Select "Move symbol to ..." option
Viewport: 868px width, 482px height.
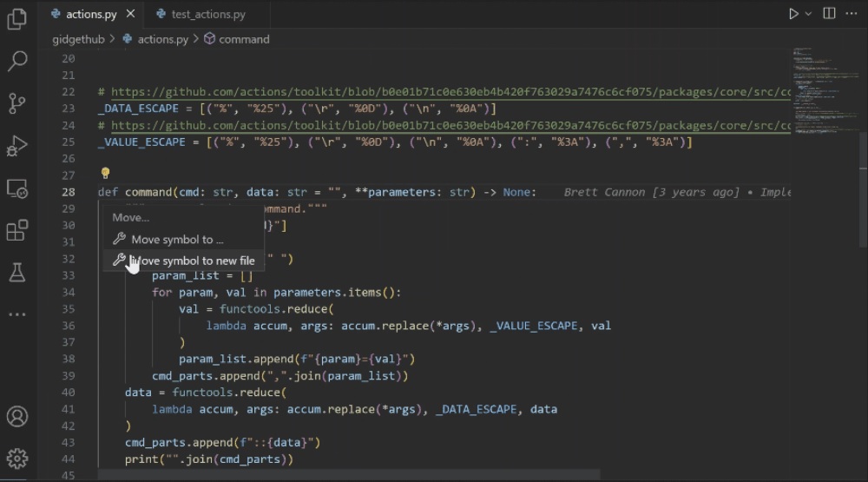click(x=177, y=239)
